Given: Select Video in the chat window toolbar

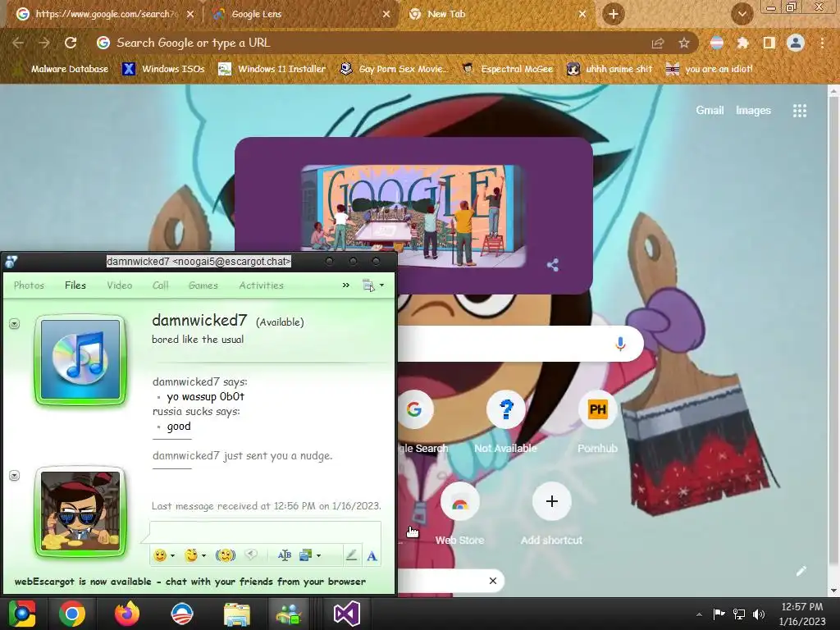Looking at the screenshot, I should 120,285.
